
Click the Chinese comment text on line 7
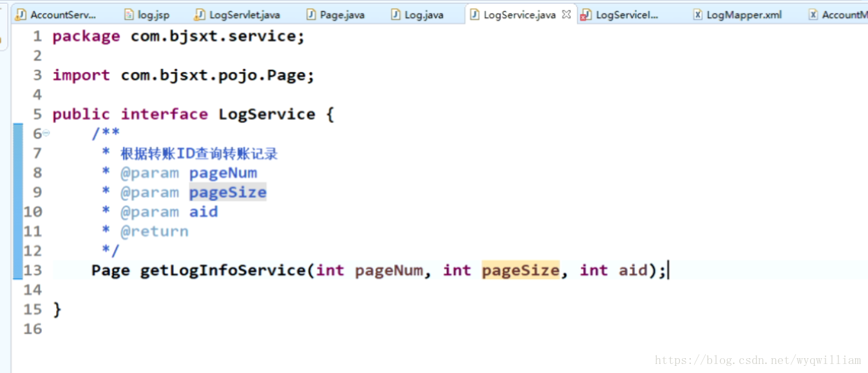pyautogui.click(x=199, y=153)
